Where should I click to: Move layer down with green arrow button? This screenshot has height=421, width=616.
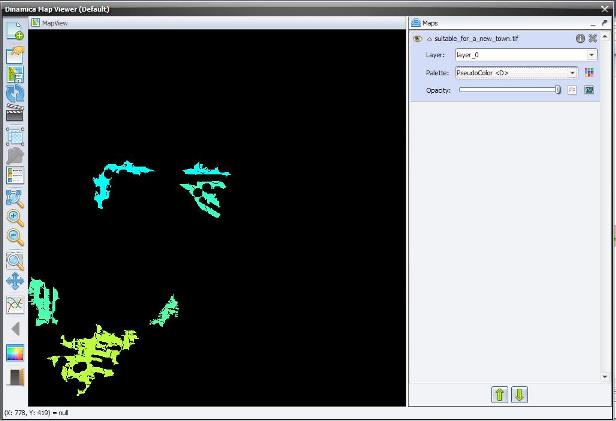[x=519, y=394]
